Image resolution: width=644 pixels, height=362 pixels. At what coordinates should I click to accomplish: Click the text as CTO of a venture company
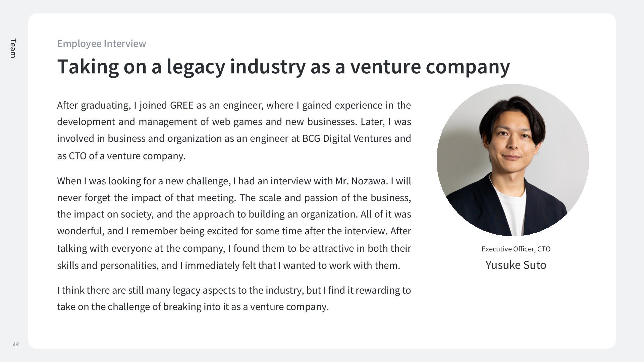click(121, 156)
